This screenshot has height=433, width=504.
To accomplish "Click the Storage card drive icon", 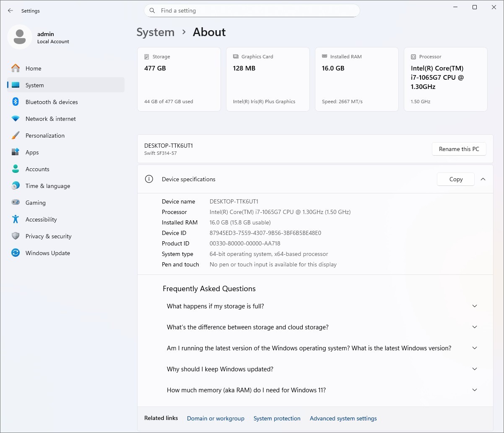I will coord(147,57).
